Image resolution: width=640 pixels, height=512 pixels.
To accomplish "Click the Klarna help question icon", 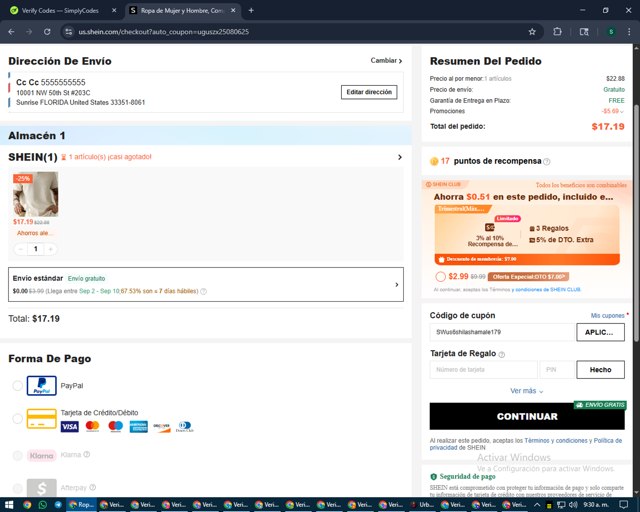I will click(x=87, y=454).
